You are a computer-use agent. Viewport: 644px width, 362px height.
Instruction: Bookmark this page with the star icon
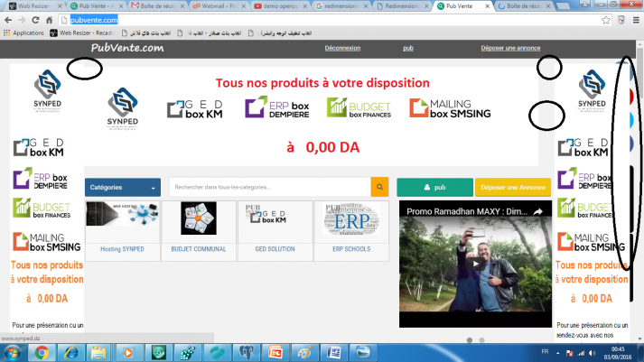606,20
